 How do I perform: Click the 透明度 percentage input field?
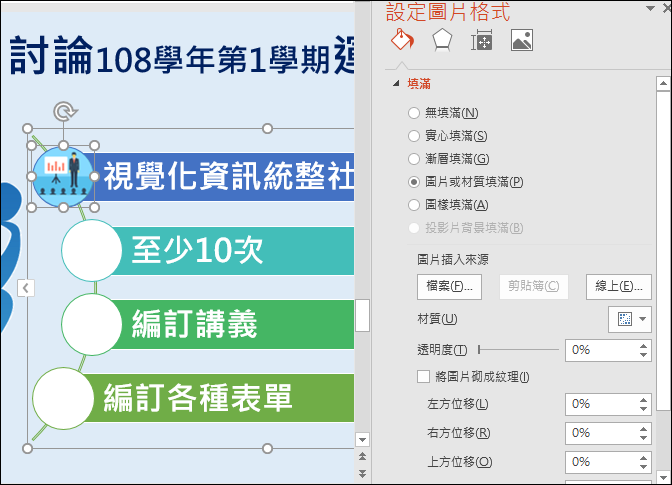(601, 350)
